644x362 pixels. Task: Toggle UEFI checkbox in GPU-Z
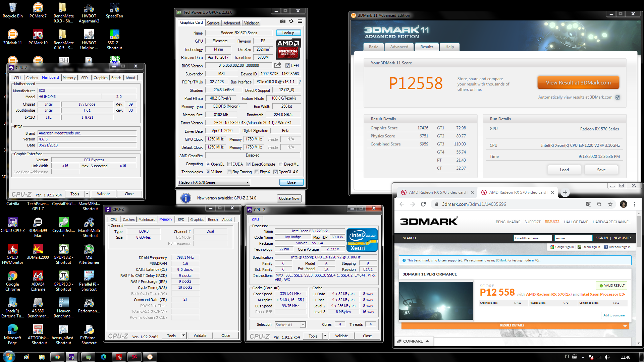(x=287, y=66)
